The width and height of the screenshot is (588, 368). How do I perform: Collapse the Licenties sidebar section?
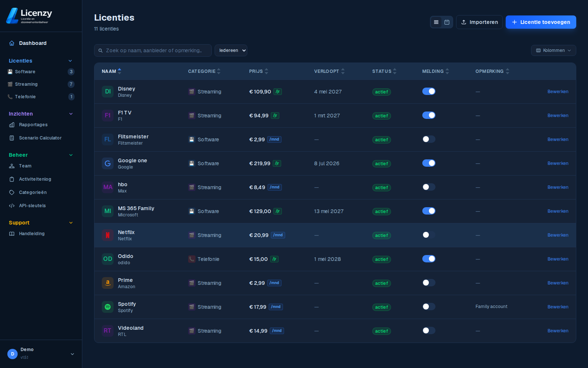71,61
